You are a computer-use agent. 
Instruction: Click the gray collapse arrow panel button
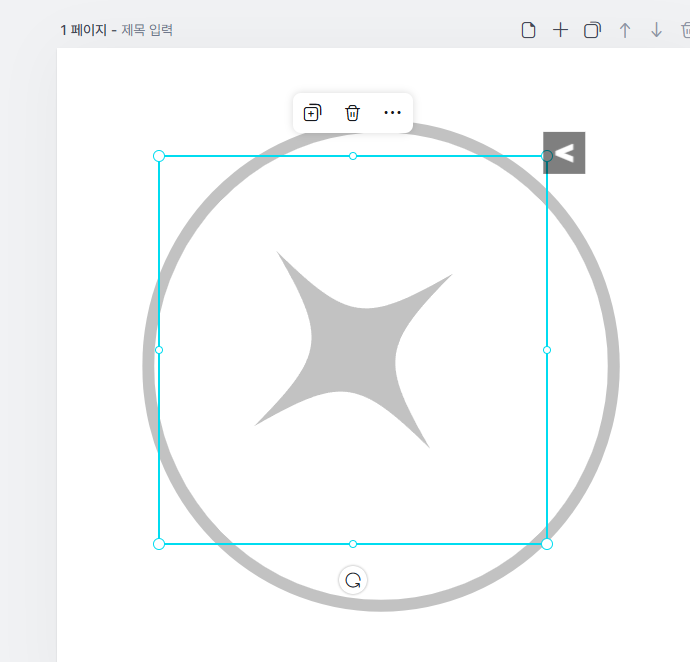564,153
